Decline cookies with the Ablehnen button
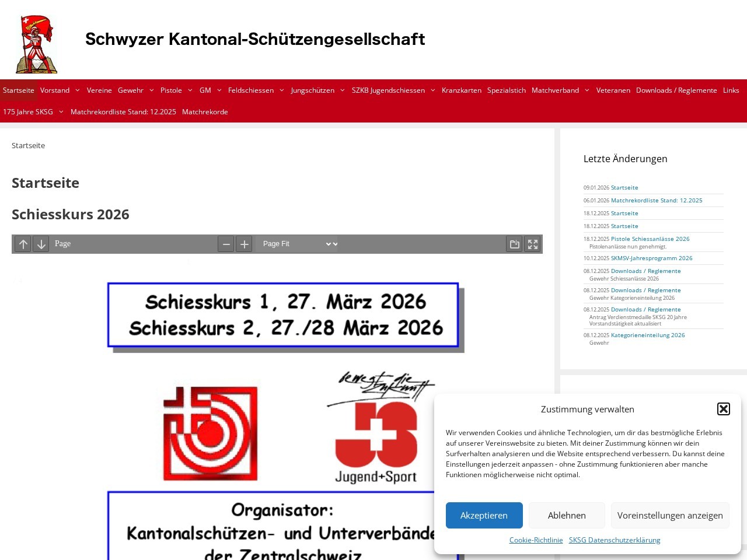747x560 pixels. [567, 515]
